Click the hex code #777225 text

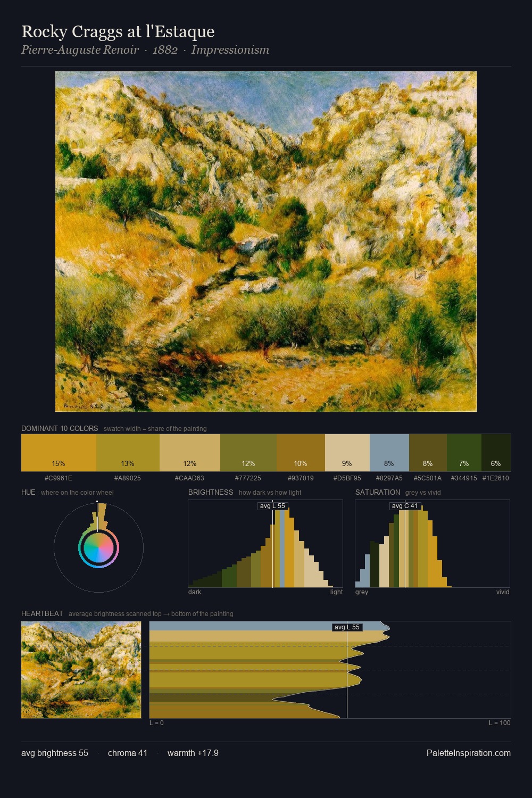pos(248,478)
